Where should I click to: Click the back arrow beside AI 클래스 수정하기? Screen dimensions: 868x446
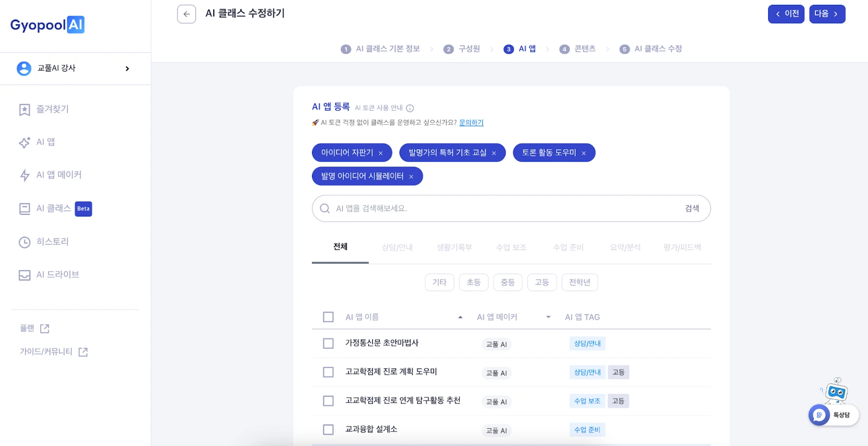pos(186,14)
